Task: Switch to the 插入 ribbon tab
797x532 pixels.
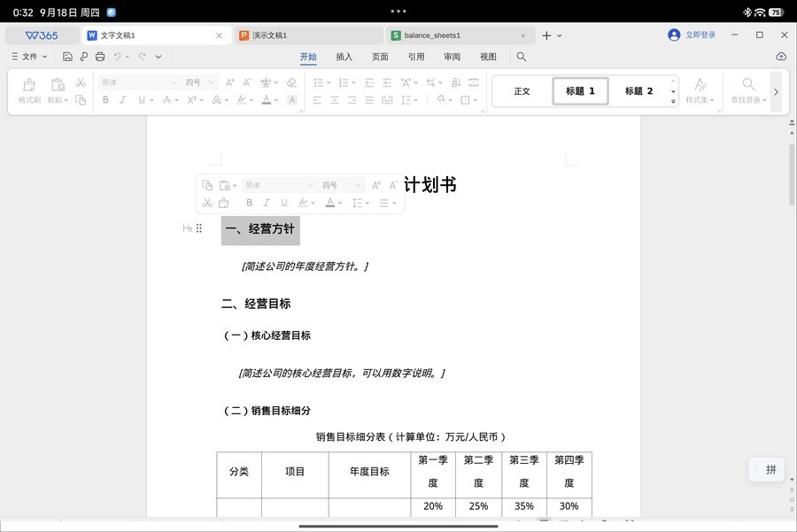Action: coord(344,57)
